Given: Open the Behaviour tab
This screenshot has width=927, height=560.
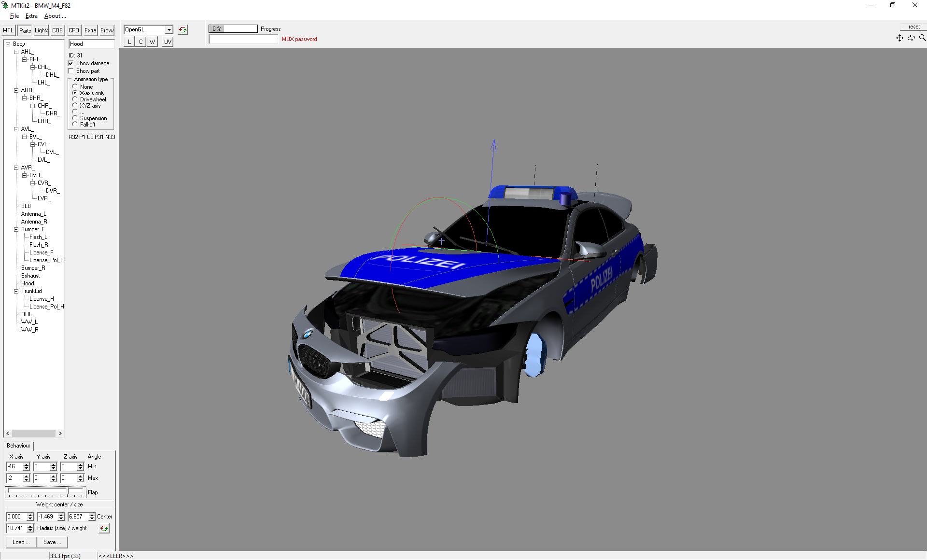Looking at the screenshot, I should pyautogui.click(x=18, y=446).
